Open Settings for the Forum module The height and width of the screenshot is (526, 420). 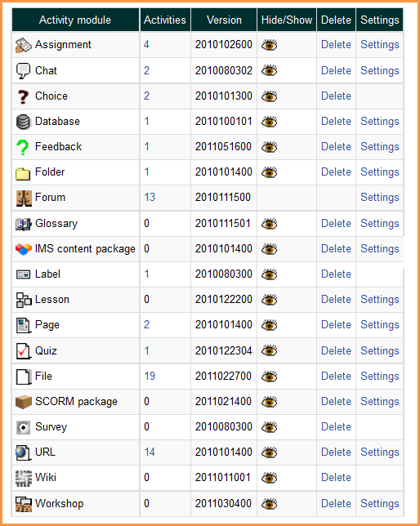380,198
